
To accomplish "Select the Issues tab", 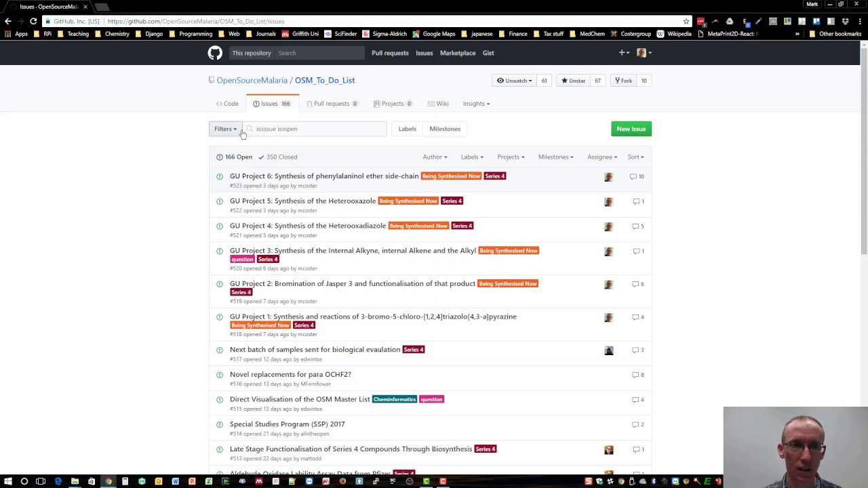I will [271, 104].
